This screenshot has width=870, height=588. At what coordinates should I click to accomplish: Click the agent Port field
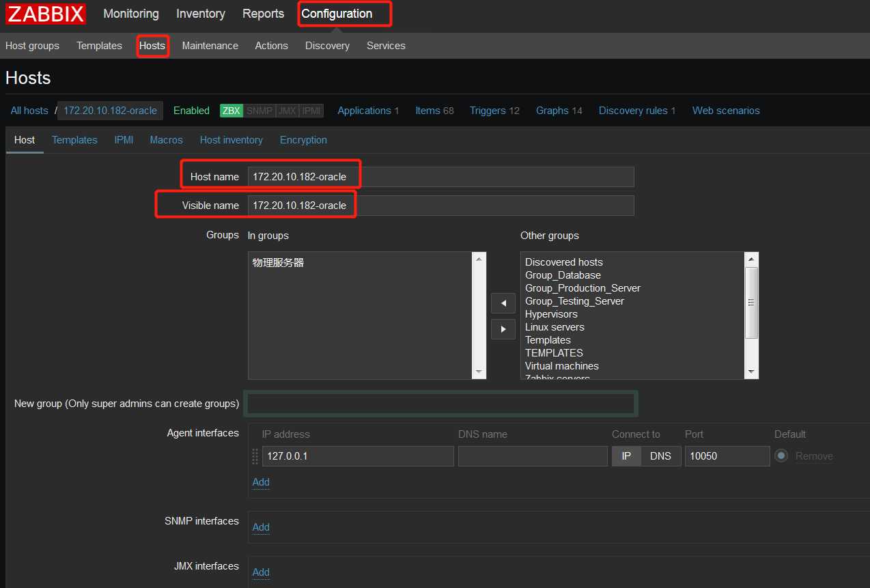[727, 456]
